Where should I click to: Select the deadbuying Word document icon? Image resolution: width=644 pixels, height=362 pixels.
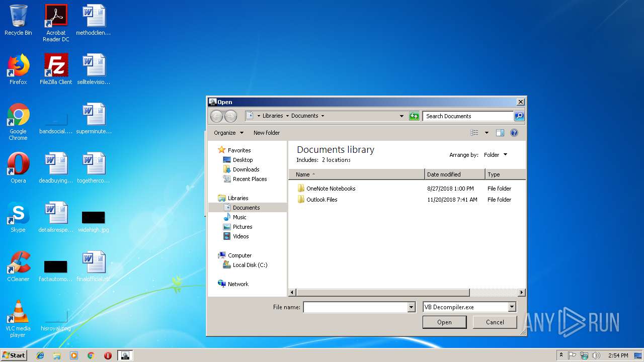(x=56, y=168)
